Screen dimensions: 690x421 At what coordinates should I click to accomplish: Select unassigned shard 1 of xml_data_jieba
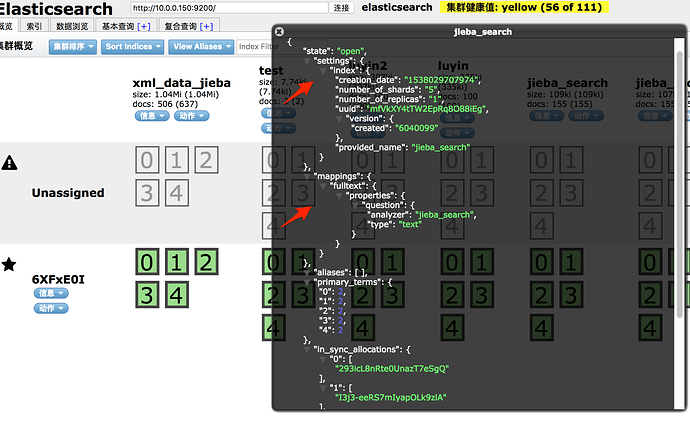pyautogui.click(x=176, y=160)
